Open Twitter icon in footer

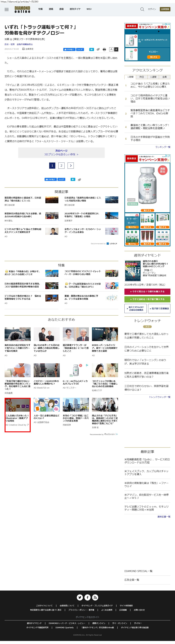point(80,597)
